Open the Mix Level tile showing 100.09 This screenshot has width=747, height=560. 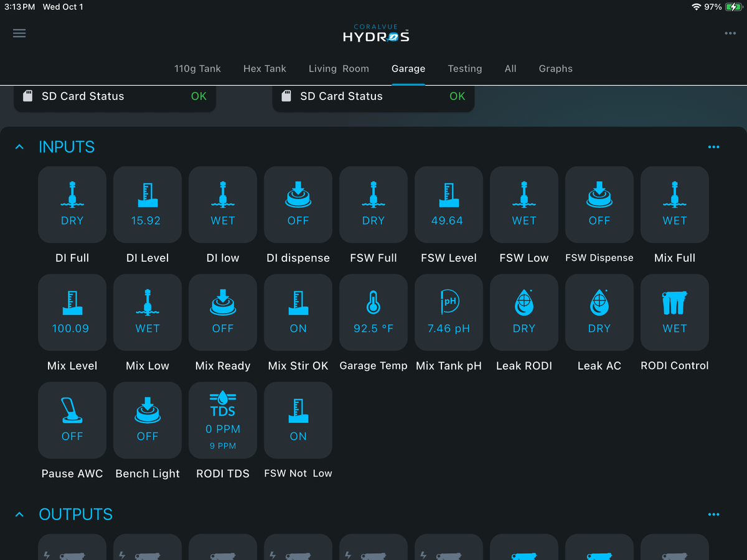click(72, 312)
